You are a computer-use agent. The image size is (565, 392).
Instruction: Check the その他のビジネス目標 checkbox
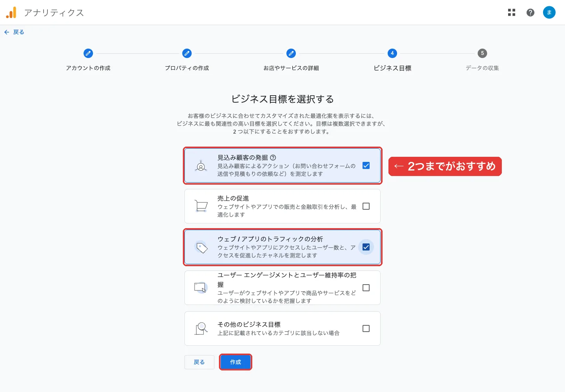tap(366, 328)
